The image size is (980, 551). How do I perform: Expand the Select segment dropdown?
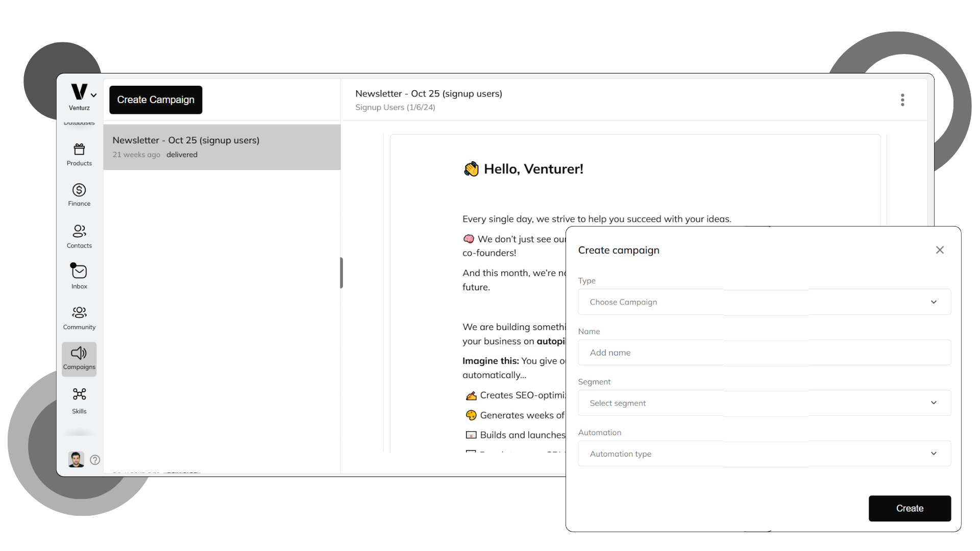(x=764, y=403)
